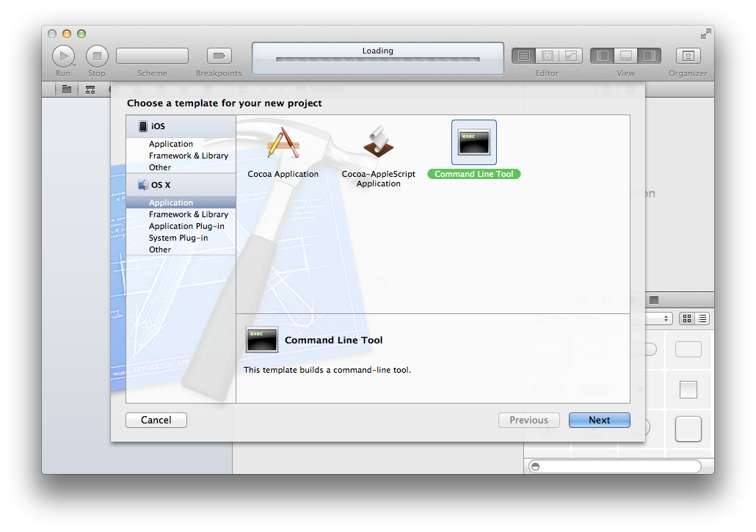Image resolution: width=756 pixels, height=532 pixels.
Task: Select Other under OS X
Action: pos(181,249)
